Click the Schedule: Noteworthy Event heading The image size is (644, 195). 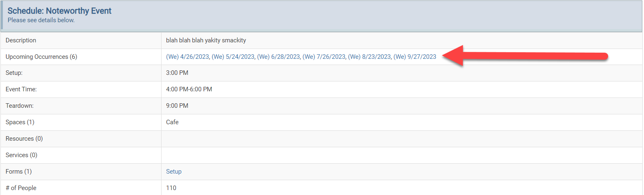60,11
